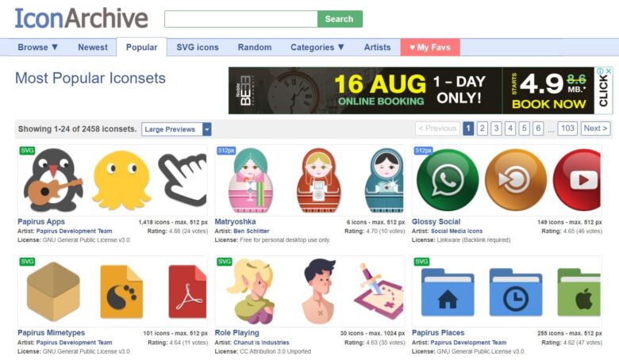Expand the Browse menu
619x364 pixels.
tap(37, 48)
